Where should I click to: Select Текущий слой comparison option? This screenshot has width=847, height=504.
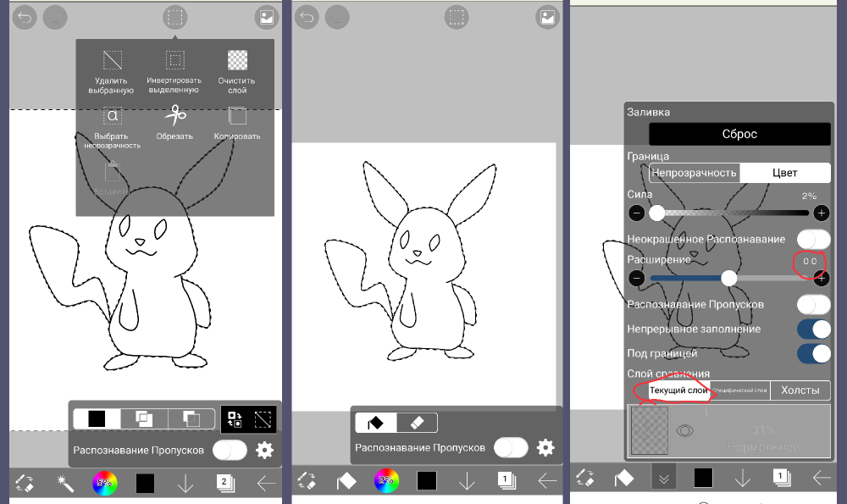click(x=679, y=390)
